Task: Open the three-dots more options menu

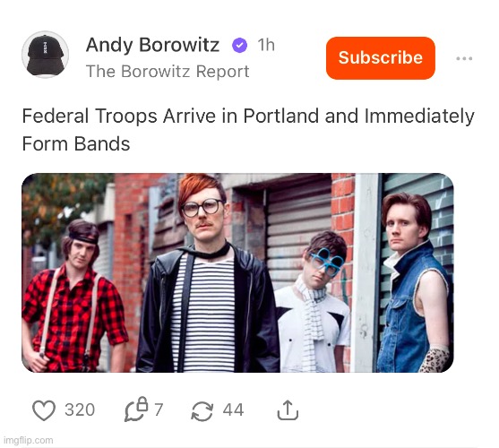Action: coord(464,58)
